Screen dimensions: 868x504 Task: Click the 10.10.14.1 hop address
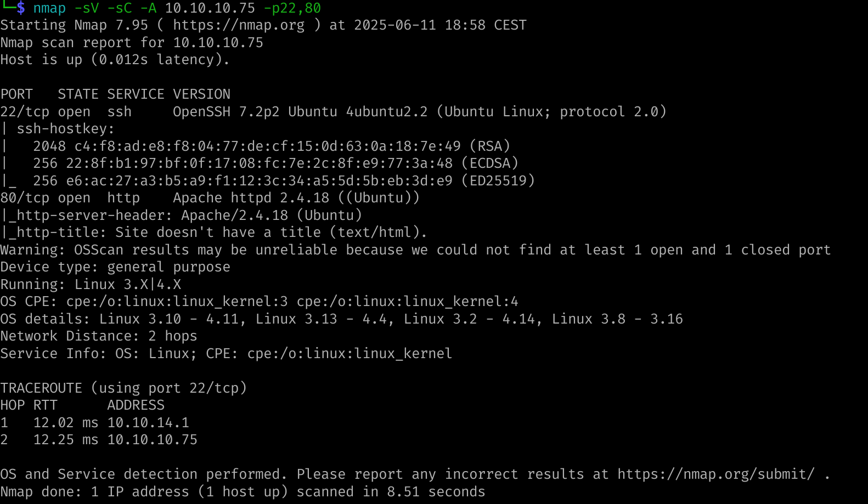click(148, 423)
